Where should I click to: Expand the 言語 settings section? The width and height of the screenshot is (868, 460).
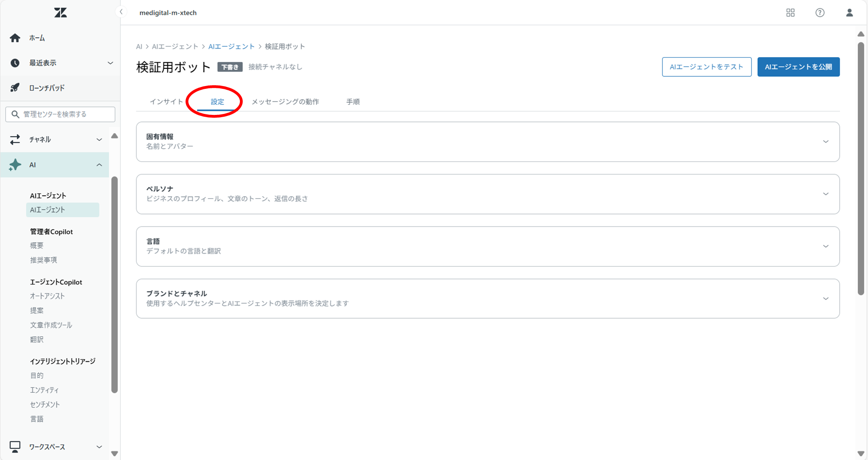pos(488,247)
